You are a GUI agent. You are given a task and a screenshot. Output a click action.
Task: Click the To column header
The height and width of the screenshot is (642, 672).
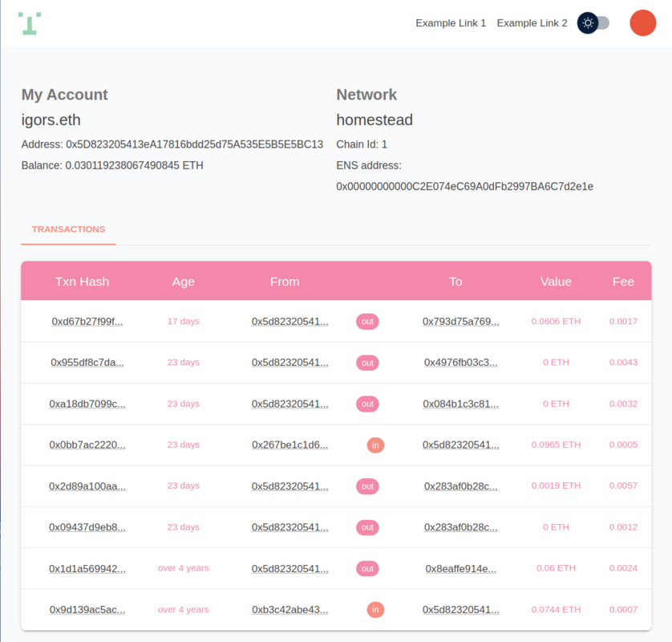455,282
